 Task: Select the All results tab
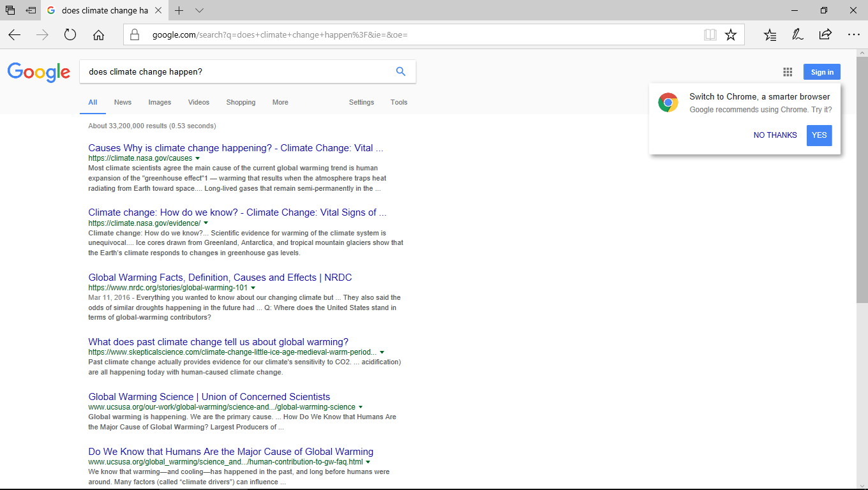(x=93, y=102)
